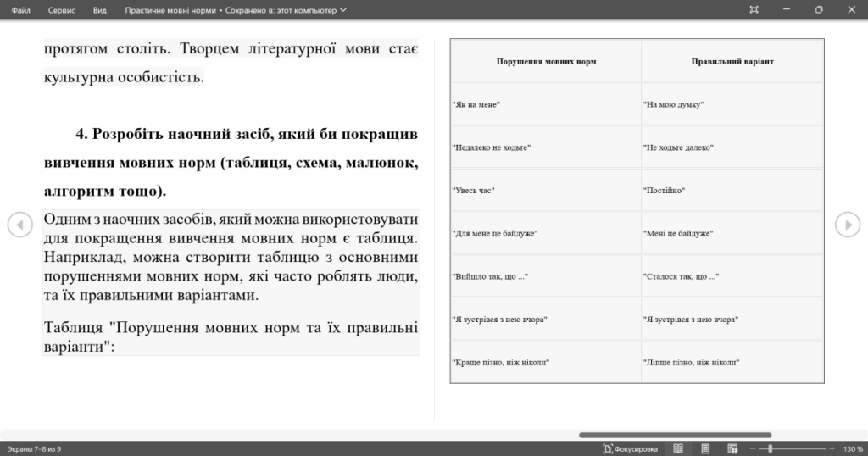The image size is (868, 456).
Task: Click the header cell Правильний варіант
Action: point(732,61)
